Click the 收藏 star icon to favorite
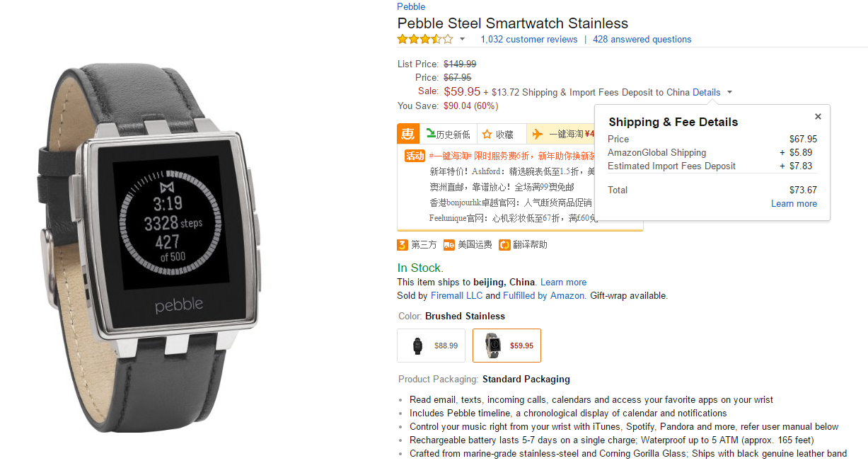Viewport: 868px width, 473px height. [487, 134]
